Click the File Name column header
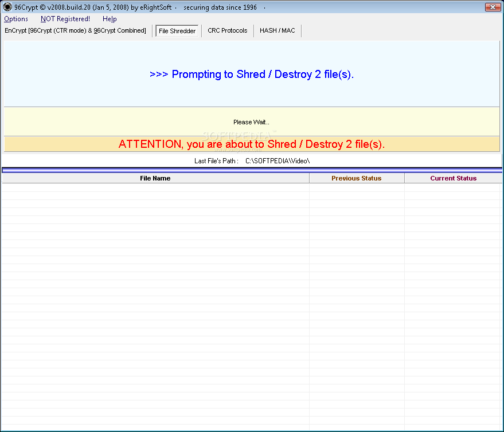Viewport: 504px width, 432px height. 155,178
